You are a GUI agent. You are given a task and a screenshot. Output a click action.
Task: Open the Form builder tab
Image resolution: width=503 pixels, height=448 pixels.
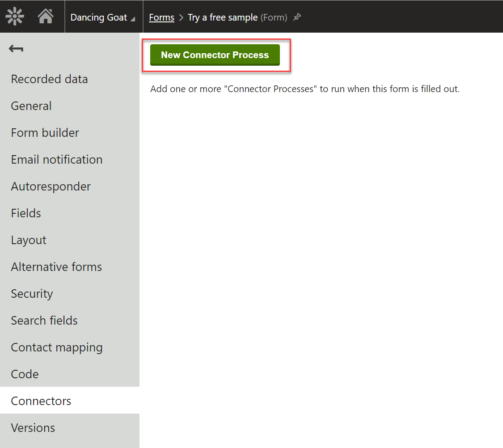click(45, 132)
